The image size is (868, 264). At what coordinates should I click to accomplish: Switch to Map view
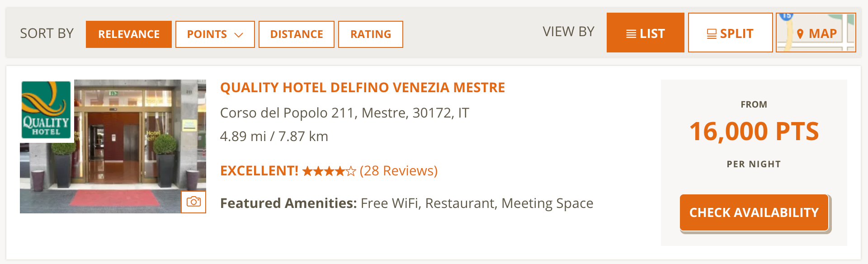(x=816, y=33)
